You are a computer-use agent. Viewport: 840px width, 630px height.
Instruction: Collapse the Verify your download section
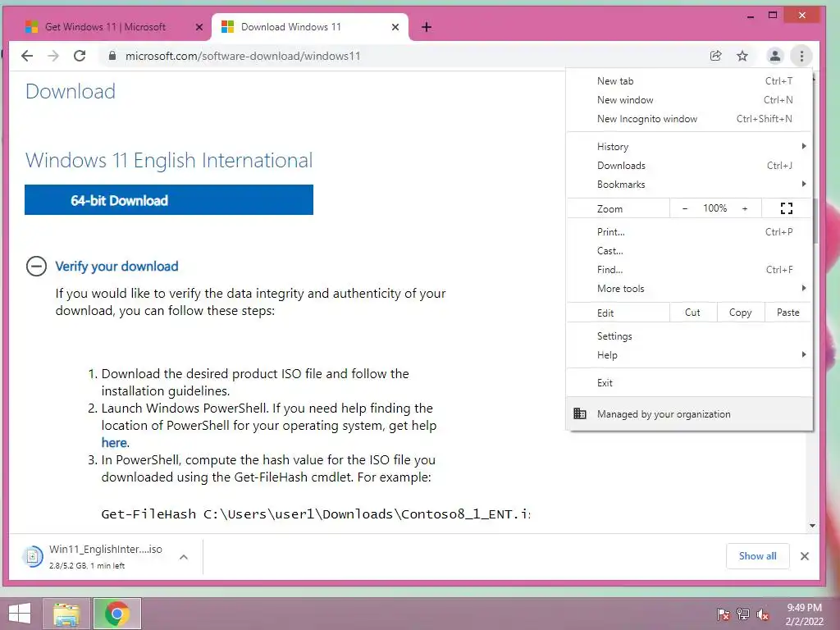click(36, 267)
